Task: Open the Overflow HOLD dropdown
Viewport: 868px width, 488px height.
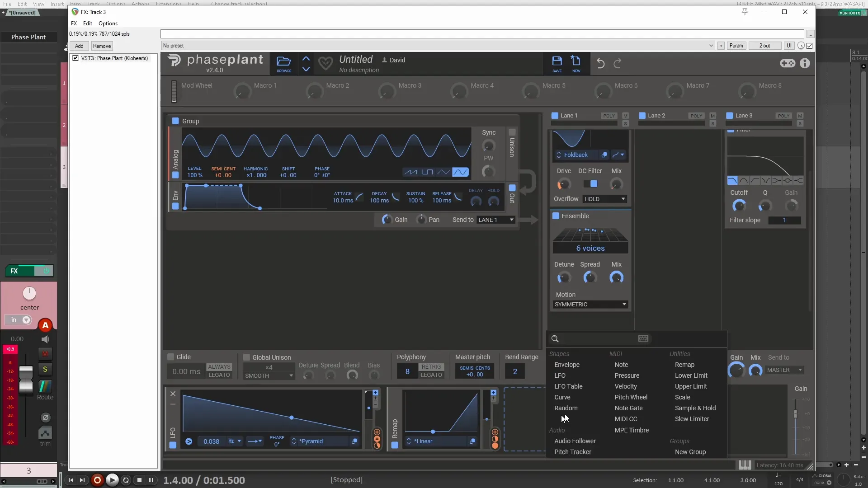Action: pos(604,199)
